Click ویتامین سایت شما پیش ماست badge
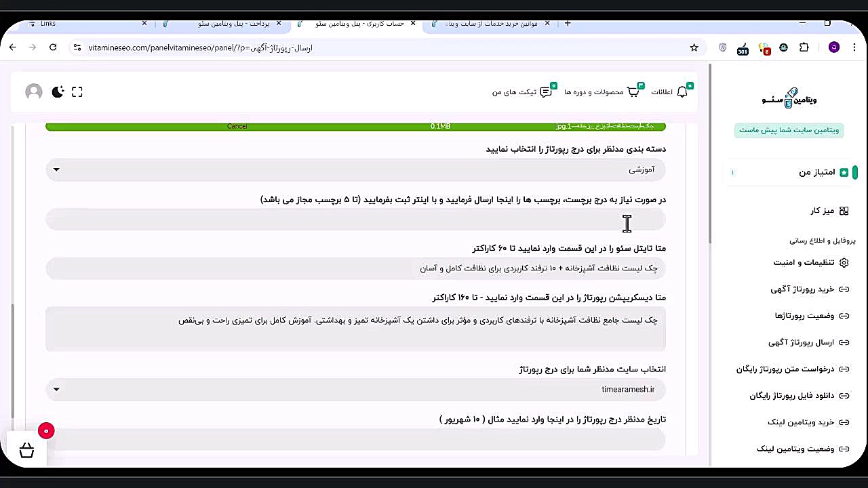The image size is (868, 488). coord(789,130)
